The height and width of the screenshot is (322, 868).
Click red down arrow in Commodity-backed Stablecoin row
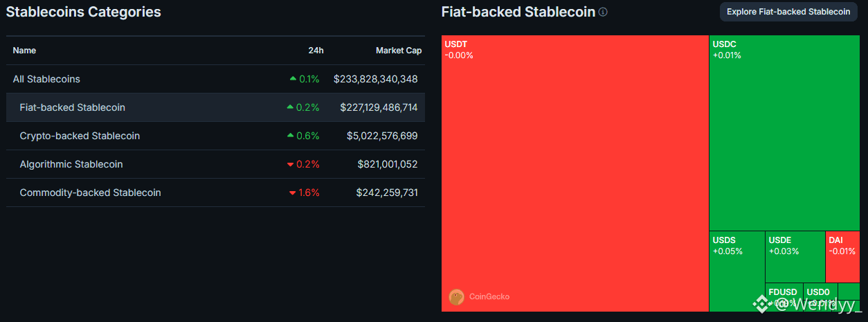click(293, 193)
